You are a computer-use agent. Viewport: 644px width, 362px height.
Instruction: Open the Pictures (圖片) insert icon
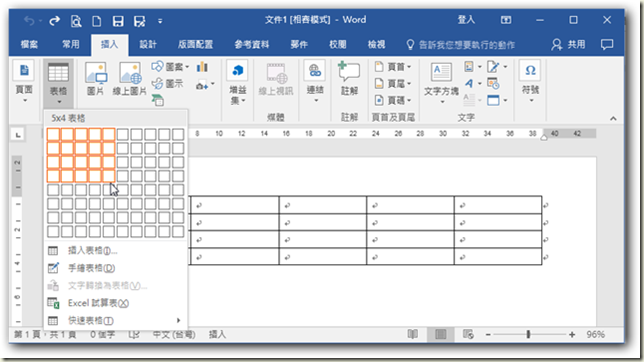[96, 79]
